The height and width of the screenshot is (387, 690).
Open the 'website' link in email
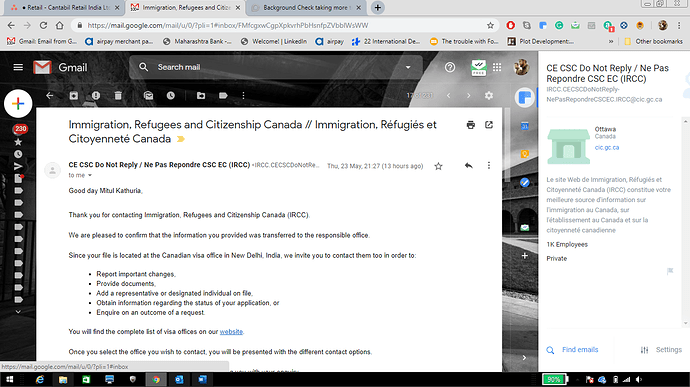coord(231,332)
